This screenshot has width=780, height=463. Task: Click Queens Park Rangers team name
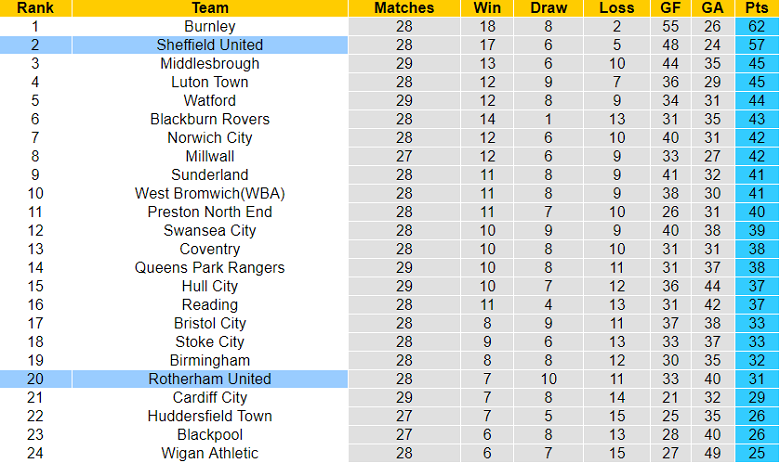[210, 268]
